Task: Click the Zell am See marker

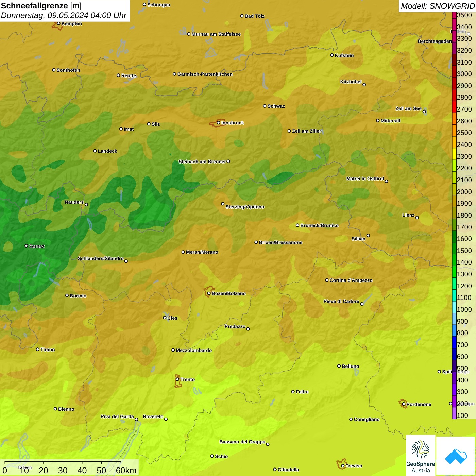Action: click(424, 111)
